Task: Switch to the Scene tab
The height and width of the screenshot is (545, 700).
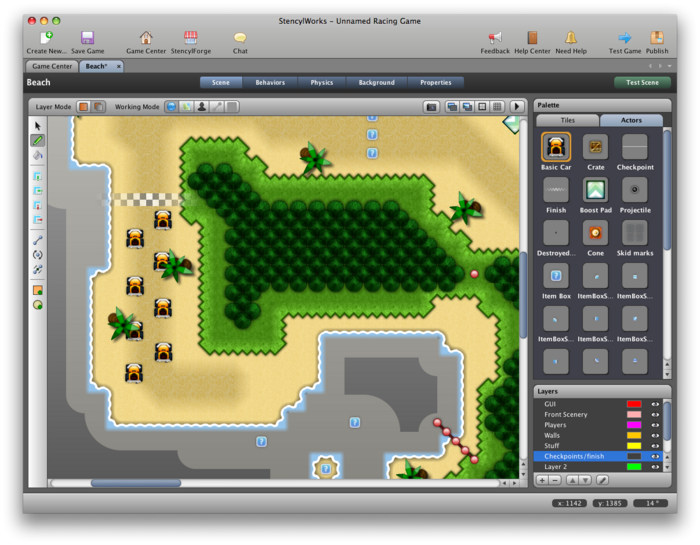Action: tap(221, 83)
